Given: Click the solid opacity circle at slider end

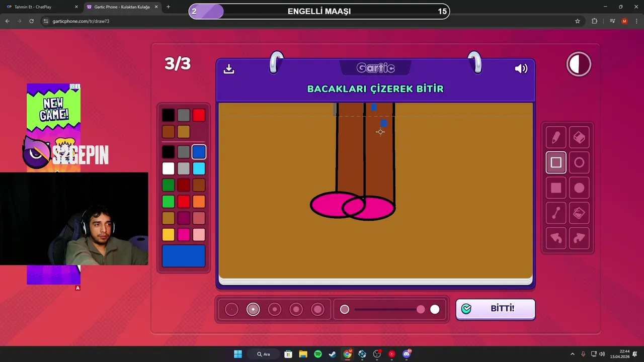Looking at the screenshot, I should click(435, 309).
